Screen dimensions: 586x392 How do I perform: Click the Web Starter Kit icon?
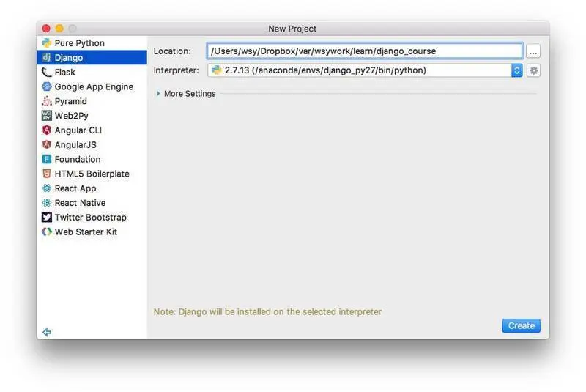point(47,232)
